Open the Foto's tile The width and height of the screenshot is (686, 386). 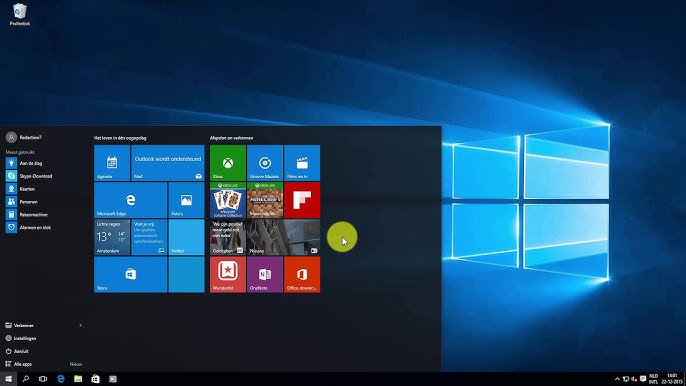click(186, 200)
